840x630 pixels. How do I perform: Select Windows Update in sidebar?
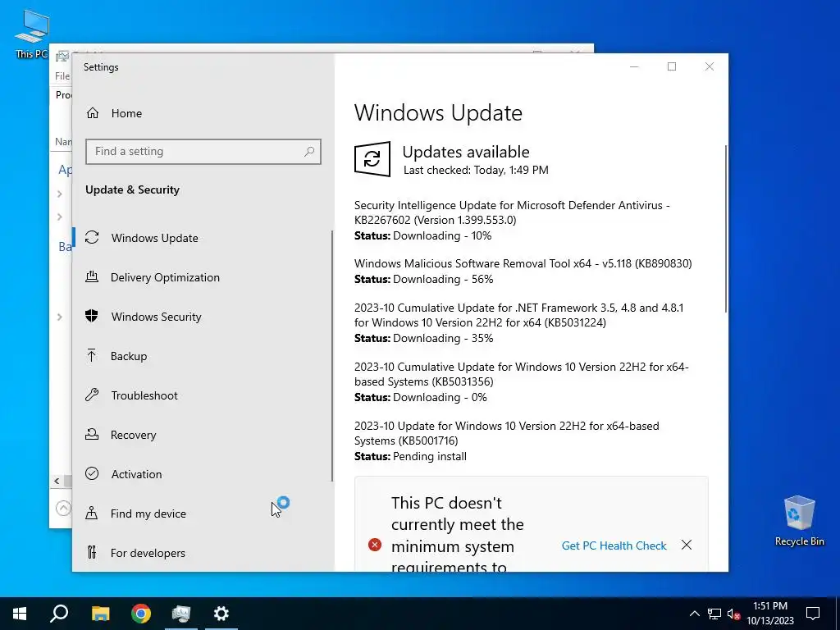[154, 238]
